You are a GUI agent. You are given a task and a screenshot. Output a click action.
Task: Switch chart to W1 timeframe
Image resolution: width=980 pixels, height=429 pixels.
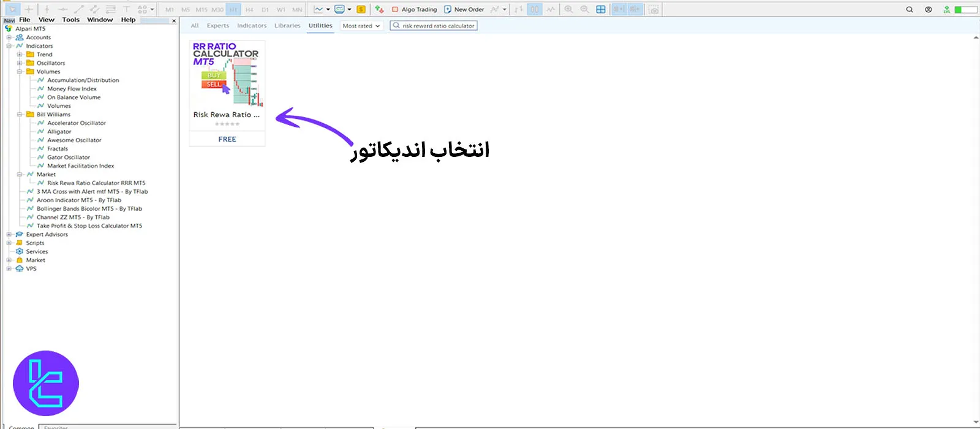pos(281,10)
